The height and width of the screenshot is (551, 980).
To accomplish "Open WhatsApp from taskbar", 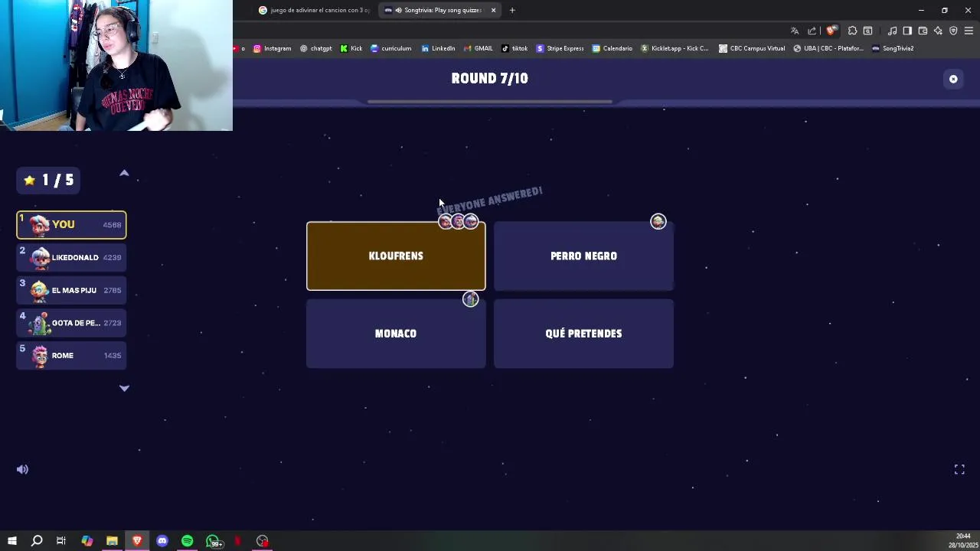I will pos(213,541).
